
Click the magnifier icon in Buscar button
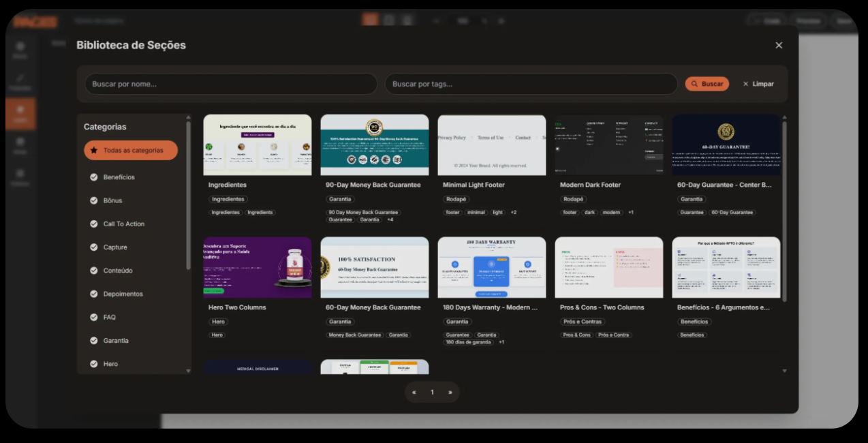[695, 84]
